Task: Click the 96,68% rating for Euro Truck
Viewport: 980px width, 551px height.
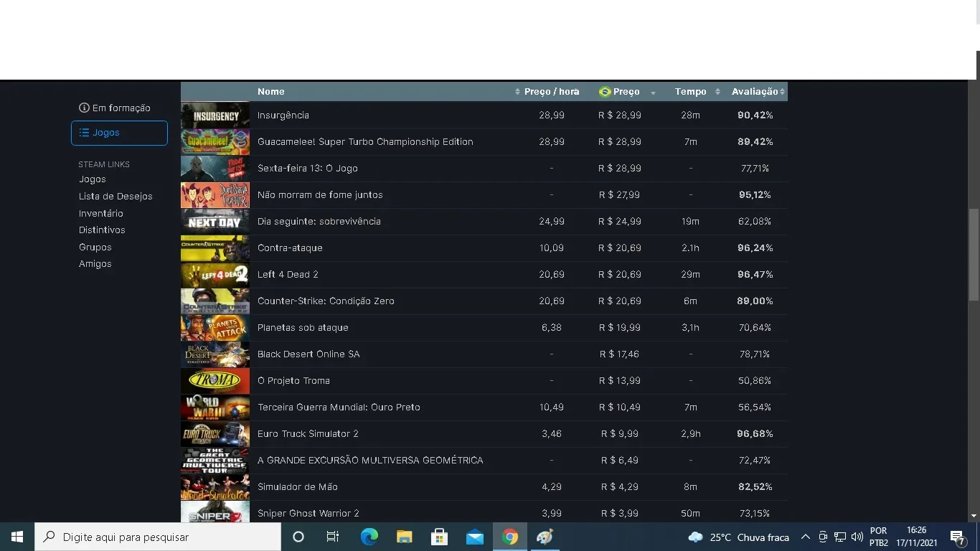Action: tap(755, 433)
